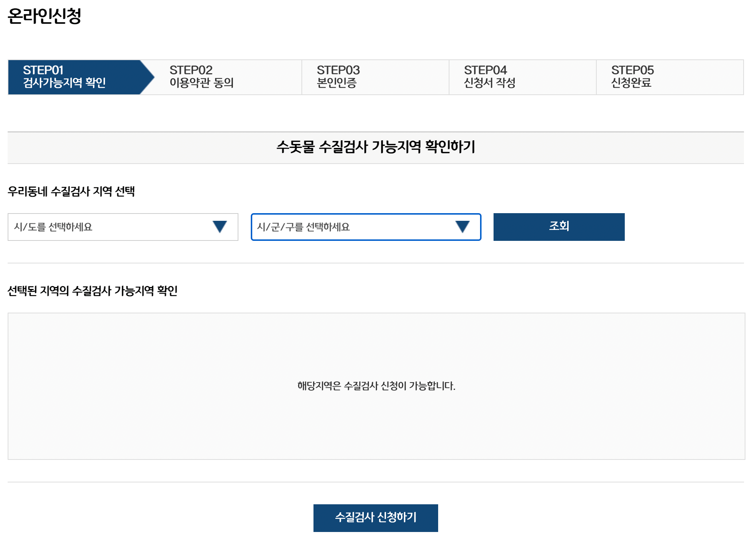Click the 수질검사 신청하기 button
Viewport: 756px width, 540px height.
click(375, 517)
